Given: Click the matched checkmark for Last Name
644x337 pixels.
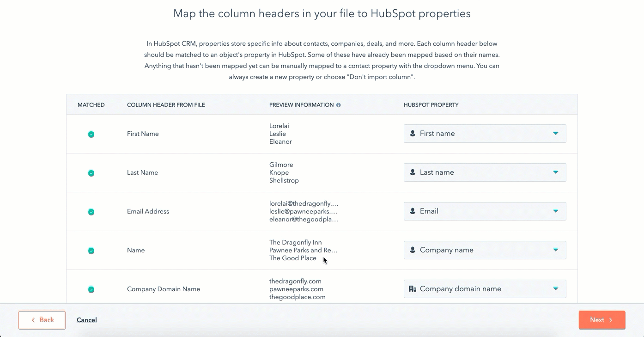Looking at the screenshot, I should click(91, 173).
